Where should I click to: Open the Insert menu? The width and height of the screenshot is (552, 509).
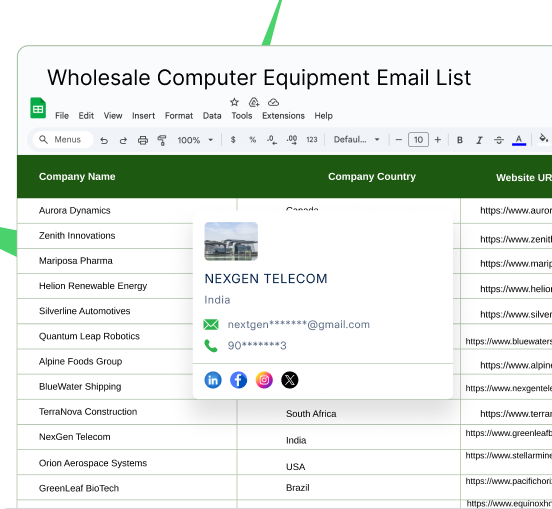[x=144, y=116]
